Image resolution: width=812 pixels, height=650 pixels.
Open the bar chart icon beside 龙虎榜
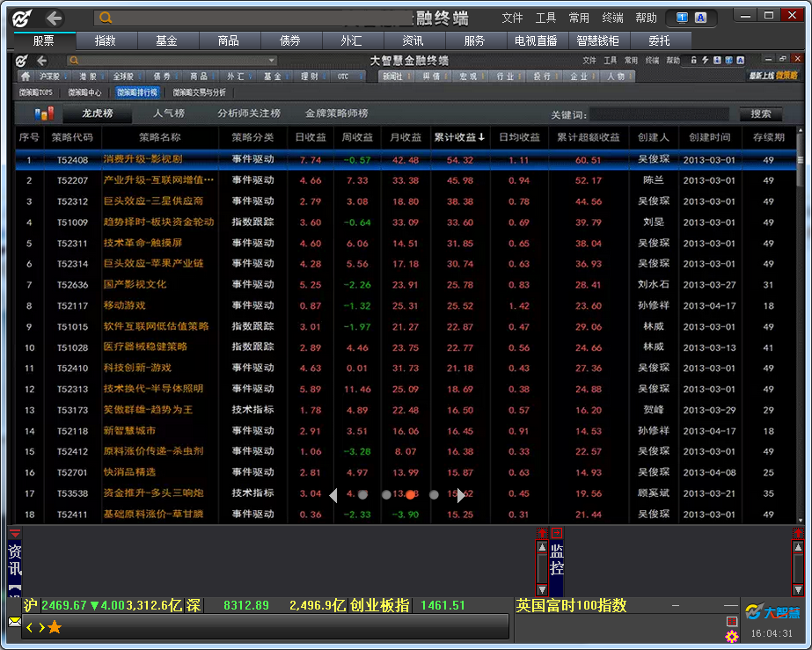[43, 113]
